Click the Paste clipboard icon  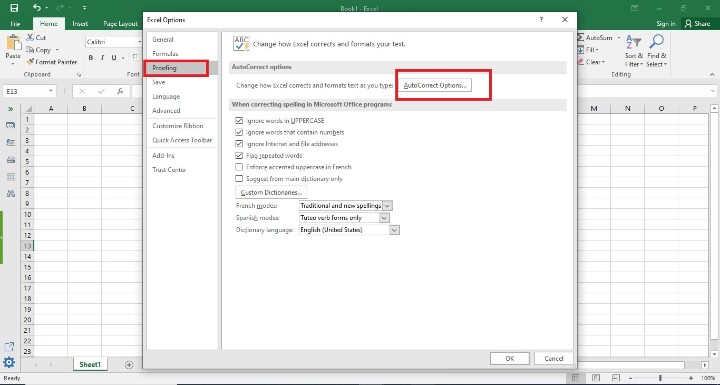(x=13, y=43)
